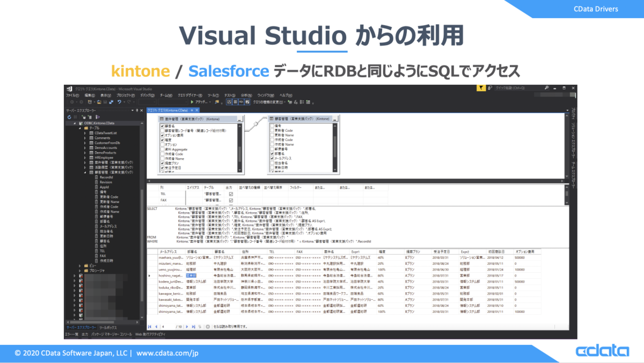Toggle the 部署名 checkbox in 顧客管理 table

point(272,153)
